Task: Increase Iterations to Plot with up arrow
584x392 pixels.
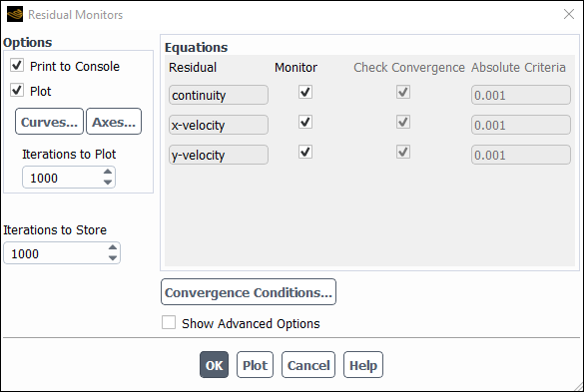Action: 108,172
